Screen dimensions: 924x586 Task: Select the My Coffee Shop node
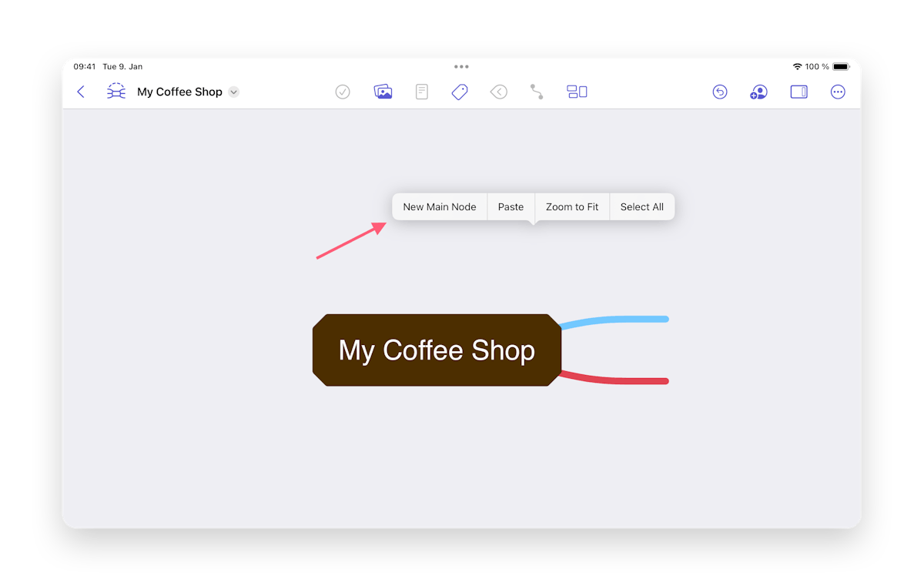click(436, 350)
